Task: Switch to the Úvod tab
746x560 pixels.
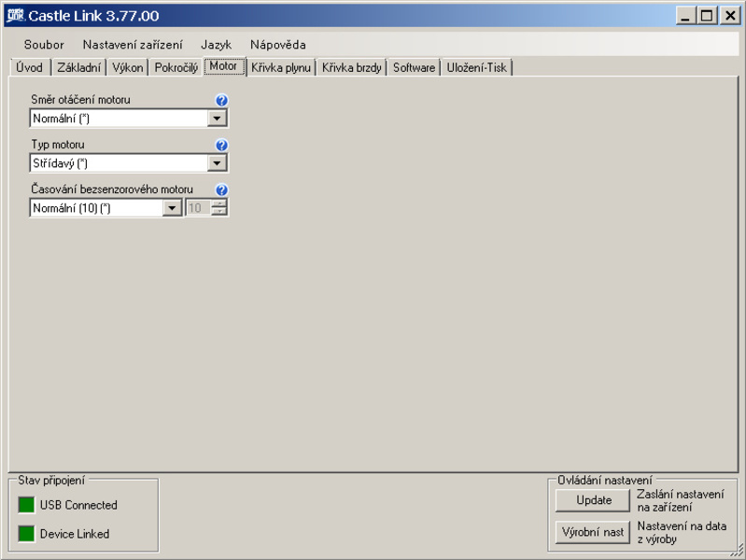Action: pyautogui.click(x=29, y=67)
